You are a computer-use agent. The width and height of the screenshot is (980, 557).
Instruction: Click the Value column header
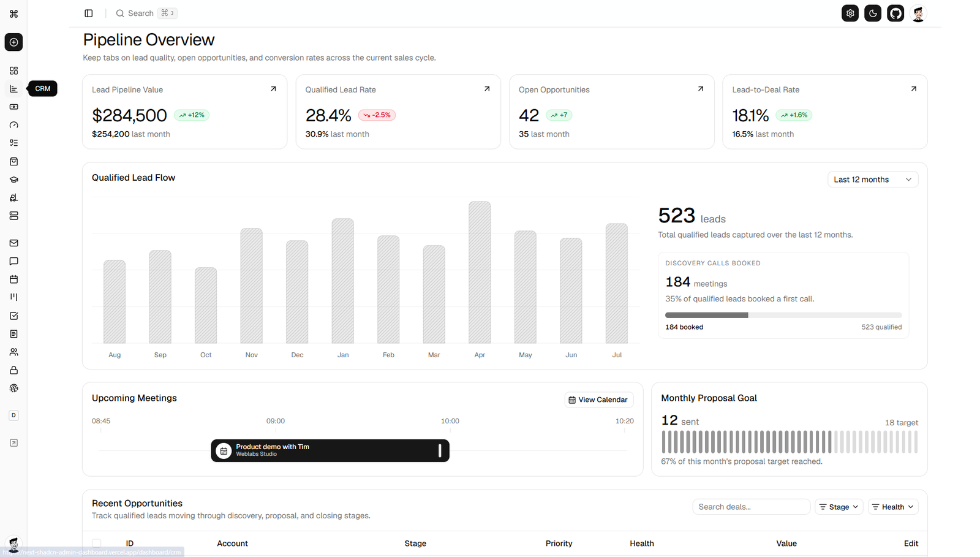[x=786, y=544]
